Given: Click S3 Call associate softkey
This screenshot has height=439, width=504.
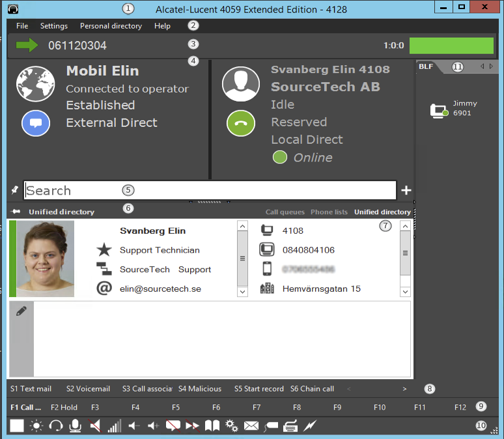Looking at the screenshot, I should [x=147, y=389].
